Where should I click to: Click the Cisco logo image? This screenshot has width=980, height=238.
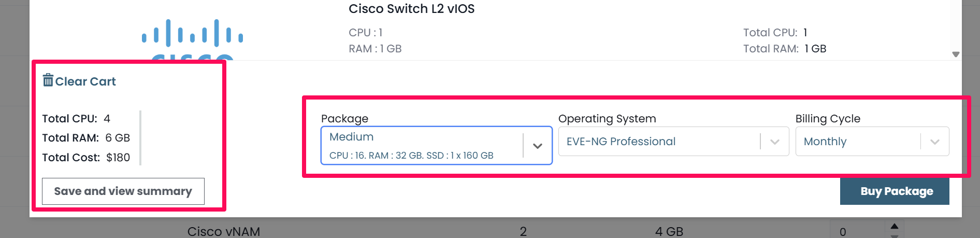(x=193, y=39)
